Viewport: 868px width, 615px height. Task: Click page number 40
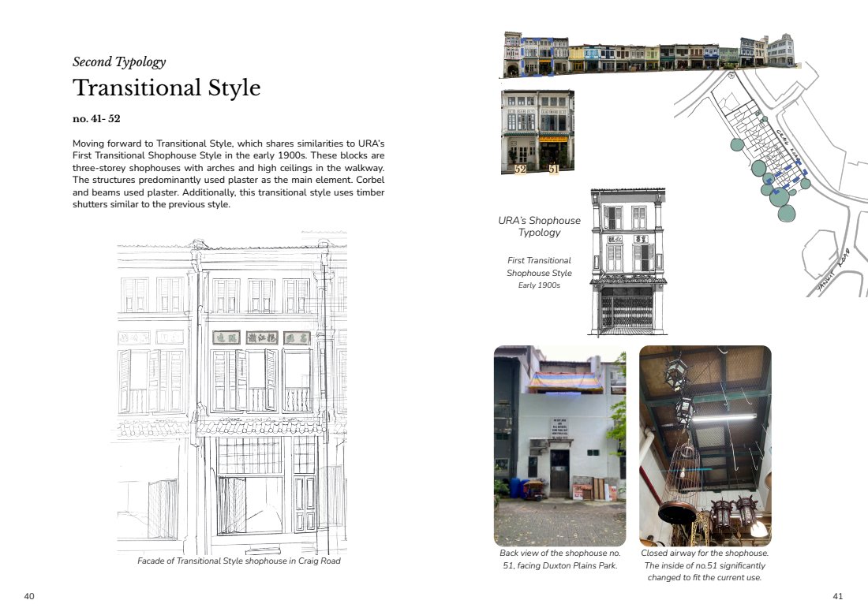tap(29, 596)
